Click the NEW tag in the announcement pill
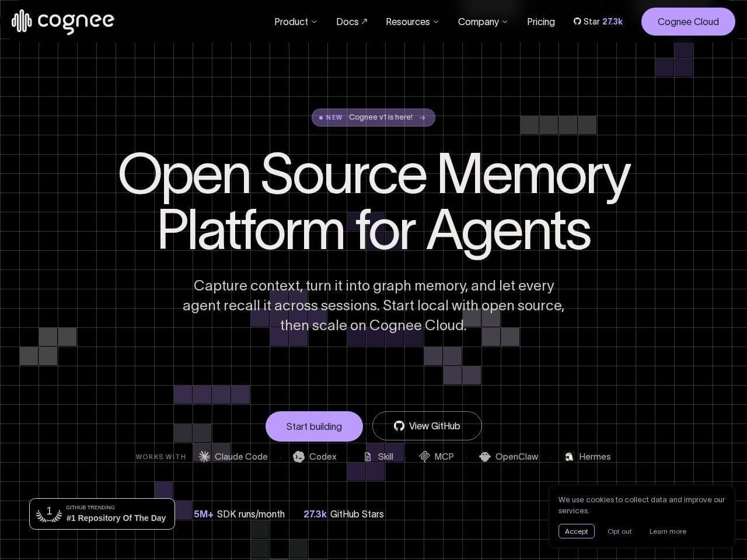Viewport: 747px width, 560px height. [x=334, y=117]
